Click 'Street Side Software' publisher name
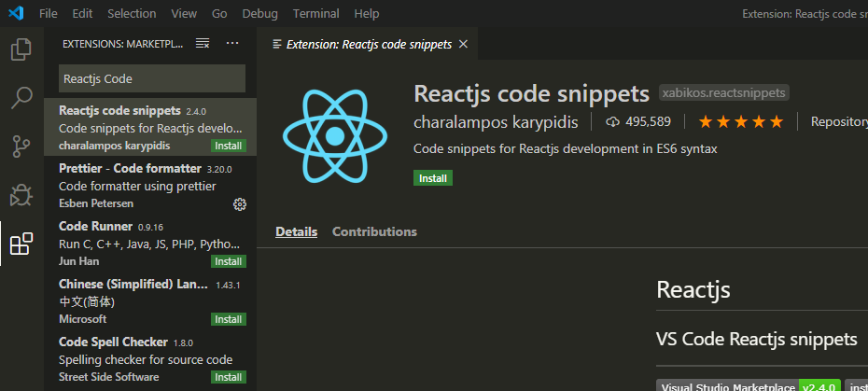The height and width of the screenshot is (391, 868). point(108,377)
